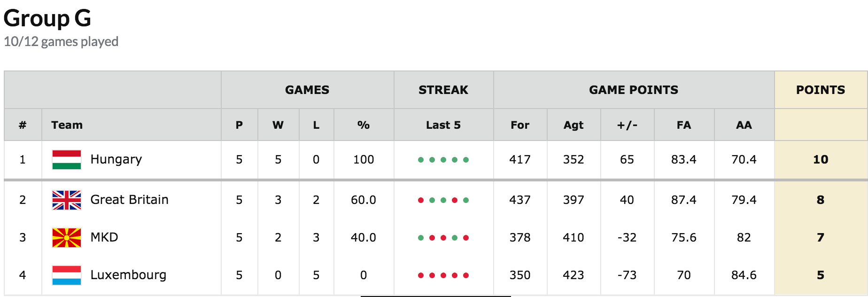Screen dimensions: 868x297
Task: Open the Great Britain team link
Action: pos(129,200)
